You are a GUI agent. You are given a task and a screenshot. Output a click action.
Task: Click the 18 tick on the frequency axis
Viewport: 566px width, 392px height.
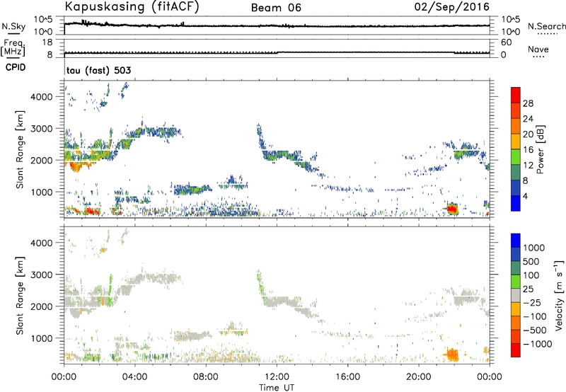(x=47, y=42)
